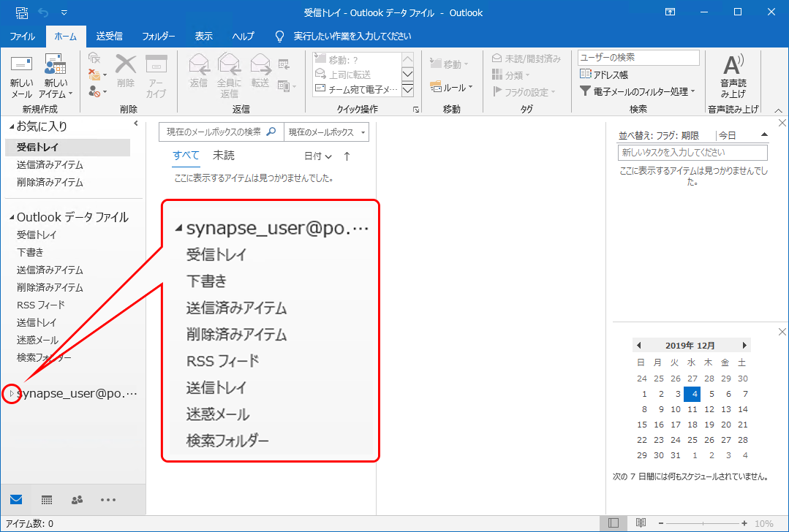The width and height of the screenshot is (789, 532).
Task: Click the 返信 reply icon
Action: 199,64
